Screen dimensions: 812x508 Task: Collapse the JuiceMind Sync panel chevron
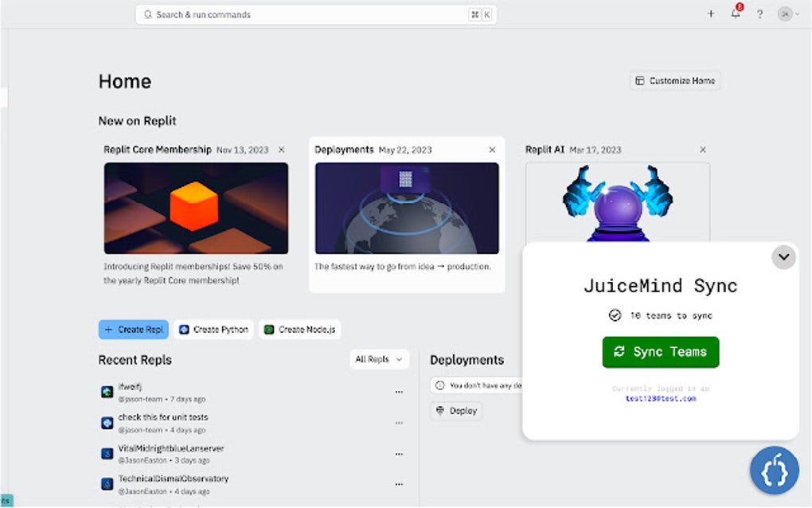[x=783, y=257]
